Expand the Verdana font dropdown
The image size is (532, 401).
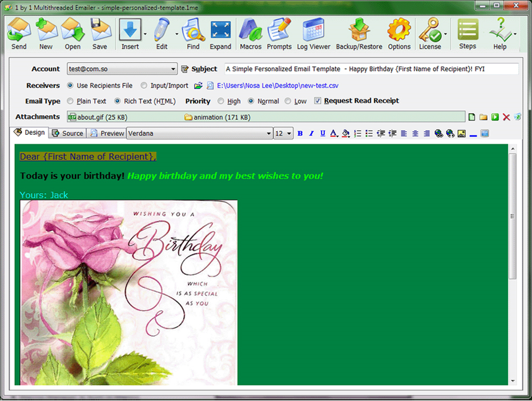pos(269,134)
